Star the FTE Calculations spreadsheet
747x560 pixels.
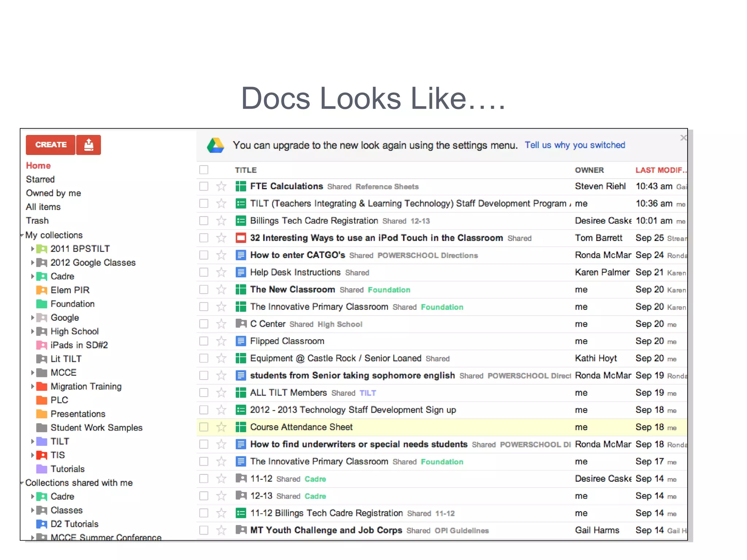[x=221, y=186]
